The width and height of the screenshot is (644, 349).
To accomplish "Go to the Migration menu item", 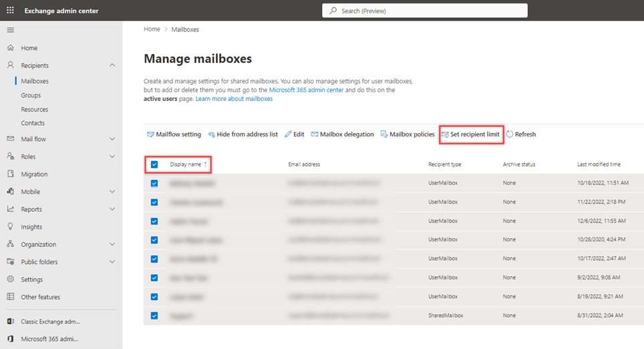I will [34, 174].
